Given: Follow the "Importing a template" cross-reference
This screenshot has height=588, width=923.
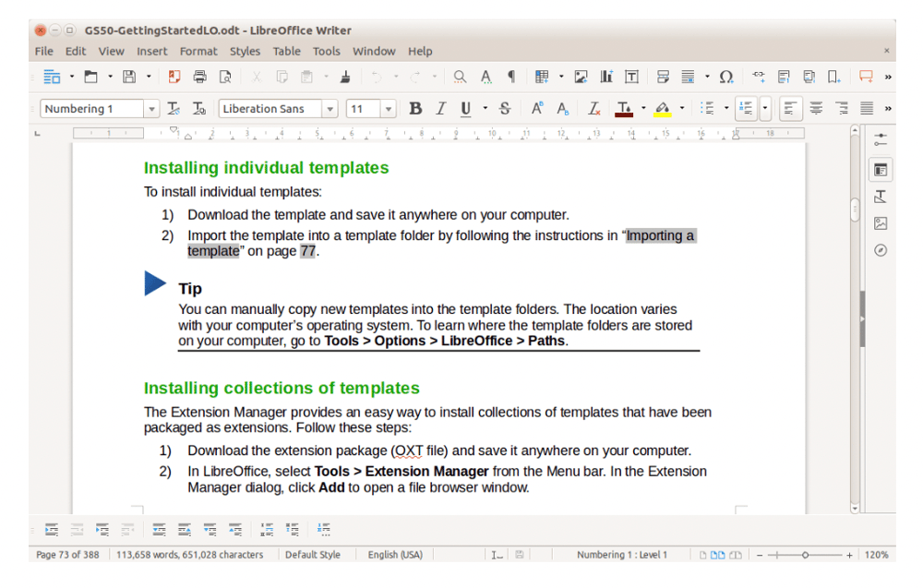Looking at the screenshot, I should pos(661,235).
